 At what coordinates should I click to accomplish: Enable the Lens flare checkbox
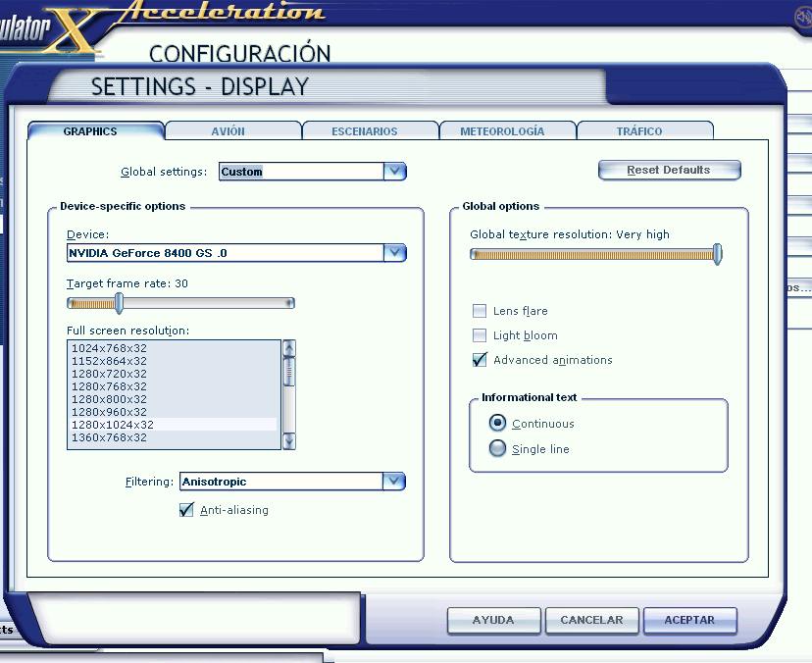tap(480, 311)
